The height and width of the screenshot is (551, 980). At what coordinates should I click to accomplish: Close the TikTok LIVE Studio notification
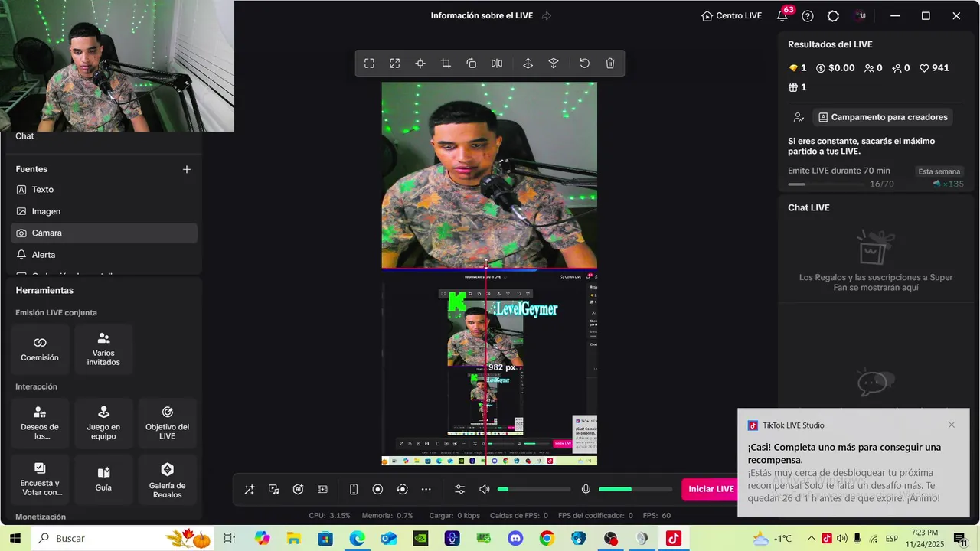952,425
